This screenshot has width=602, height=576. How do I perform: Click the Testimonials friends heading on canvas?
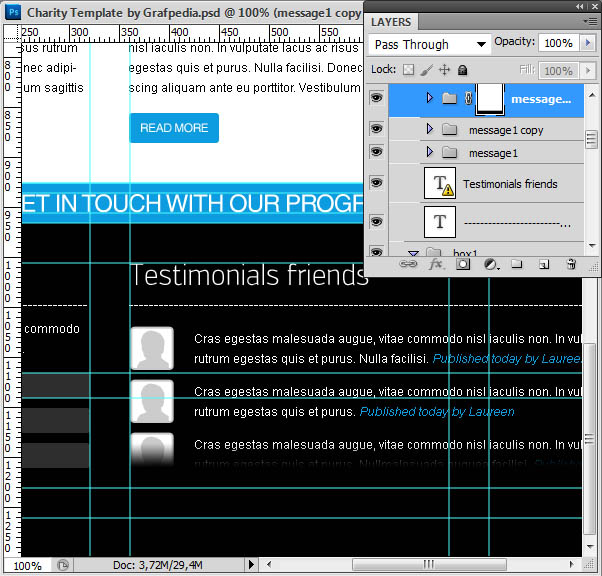248,275
